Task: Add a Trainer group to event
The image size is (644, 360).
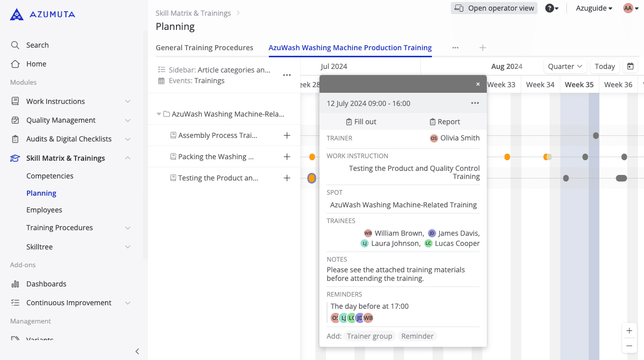Action: click(x=369, y=336)
